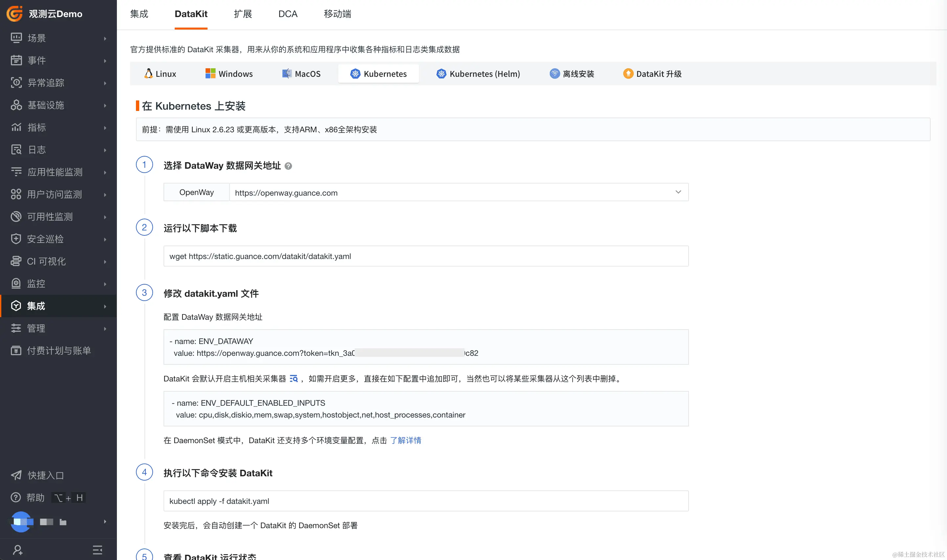The image size is (947, 560).
Task: Click the invite user icon at bottom-left
Action: tap(17, 550)
